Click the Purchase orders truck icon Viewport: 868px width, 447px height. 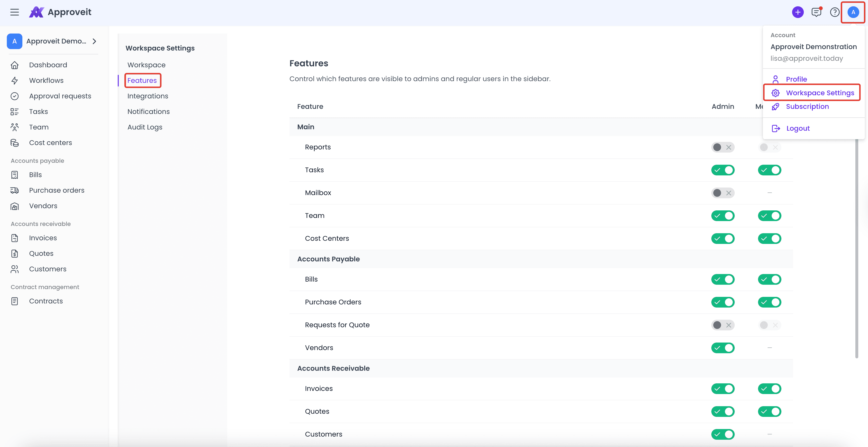(15, 190)
